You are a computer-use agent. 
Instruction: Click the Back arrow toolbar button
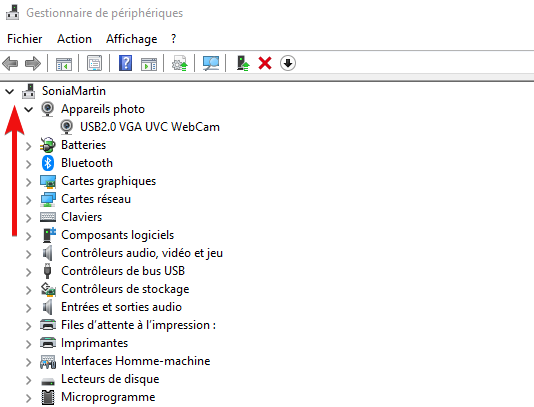pyautogui.click(x=10, y=63)
